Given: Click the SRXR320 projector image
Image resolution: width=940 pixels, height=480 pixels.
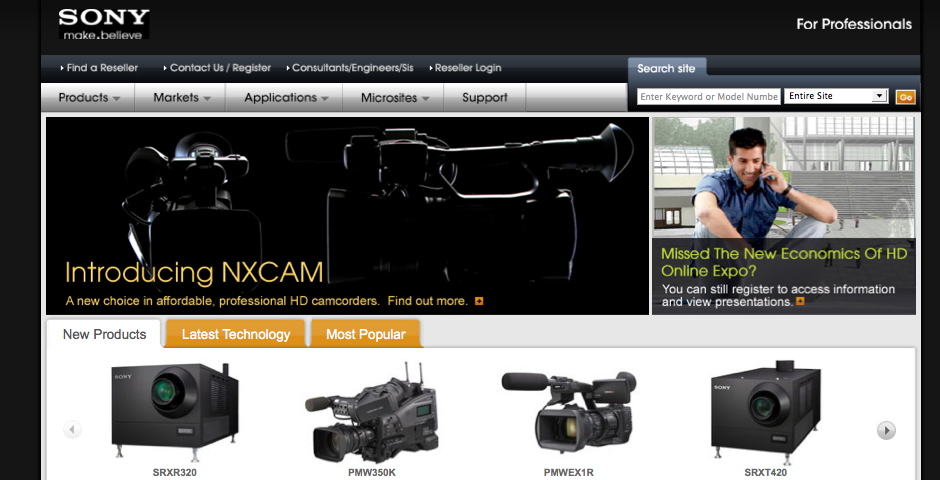Looking at the screenshot, I should pos(174,412).
